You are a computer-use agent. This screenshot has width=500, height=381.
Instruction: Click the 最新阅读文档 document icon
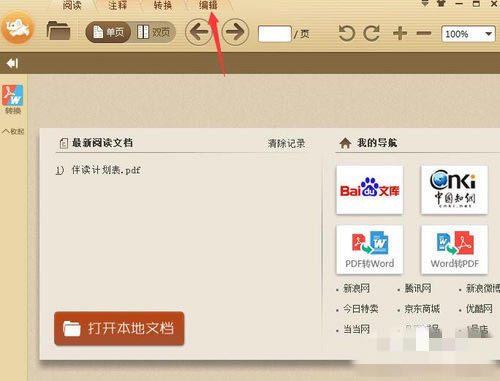click(63, 143)
